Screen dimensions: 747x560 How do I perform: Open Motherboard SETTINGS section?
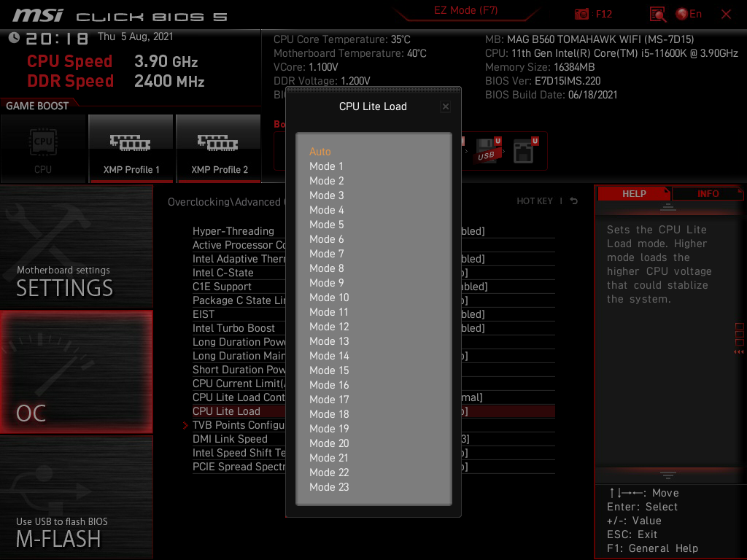76,248
